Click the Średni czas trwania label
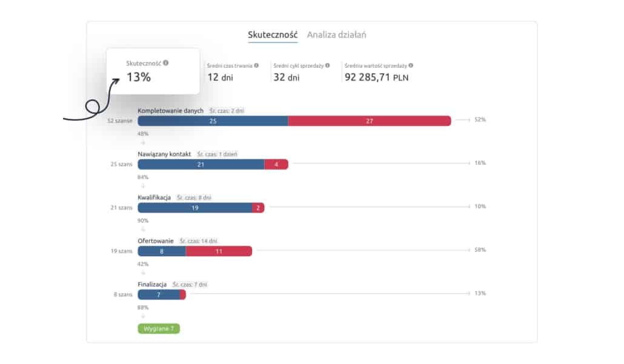Image resolution: width=624 pixels, height=364 pixels. (230, 65)
